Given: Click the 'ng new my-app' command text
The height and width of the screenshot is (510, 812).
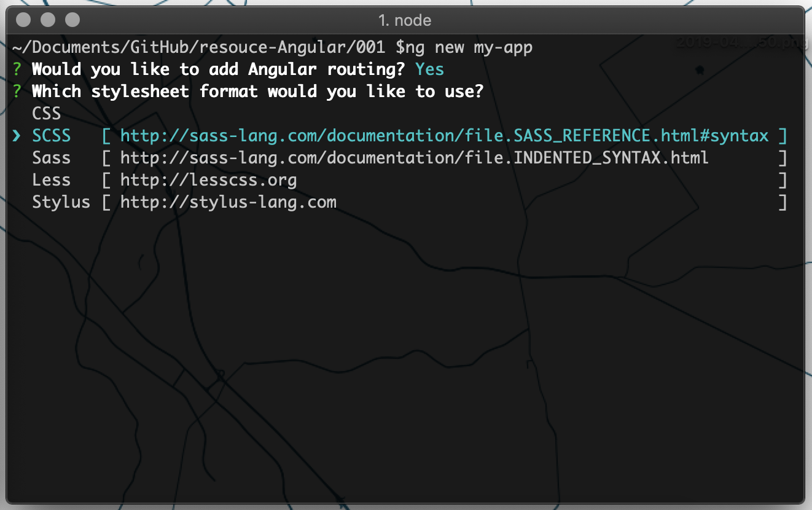Looking at the screenshot, I should pos(469,47).
